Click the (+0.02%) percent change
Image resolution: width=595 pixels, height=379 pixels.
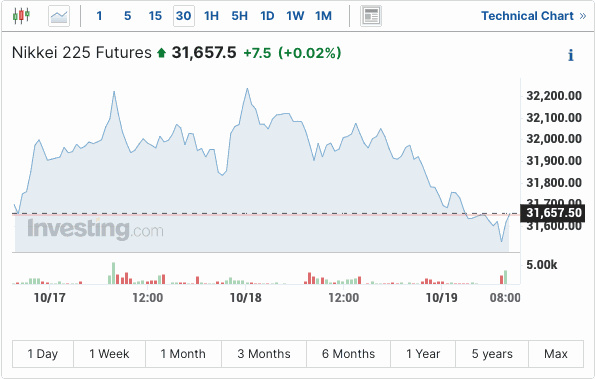tap(310, 53)
